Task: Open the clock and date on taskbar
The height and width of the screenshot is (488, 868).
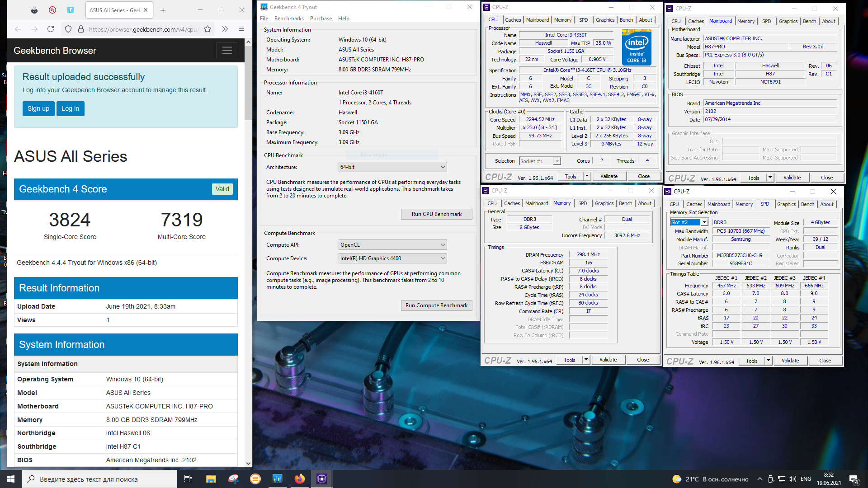Action: click(x=829, y=479)
